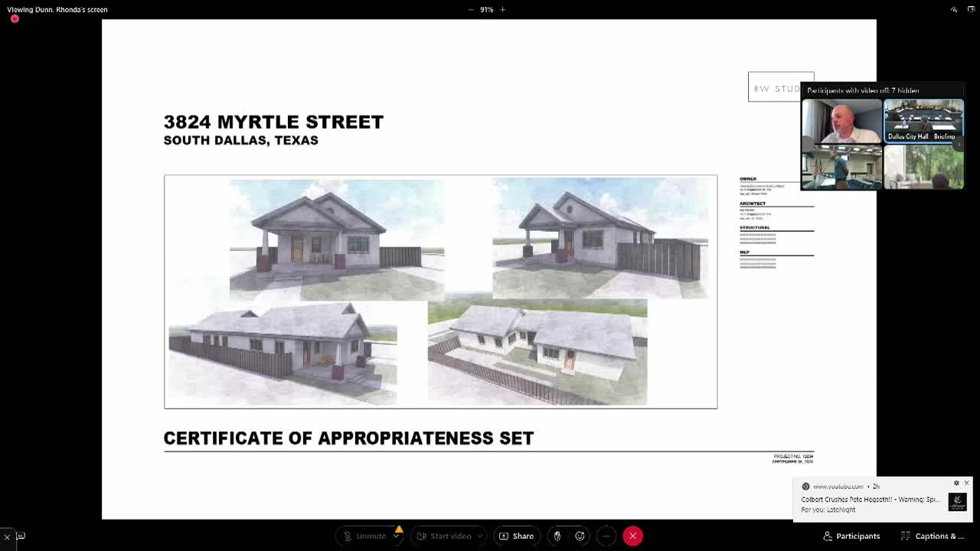
Task: Click the Share screen button
Action: pos(516,536)
